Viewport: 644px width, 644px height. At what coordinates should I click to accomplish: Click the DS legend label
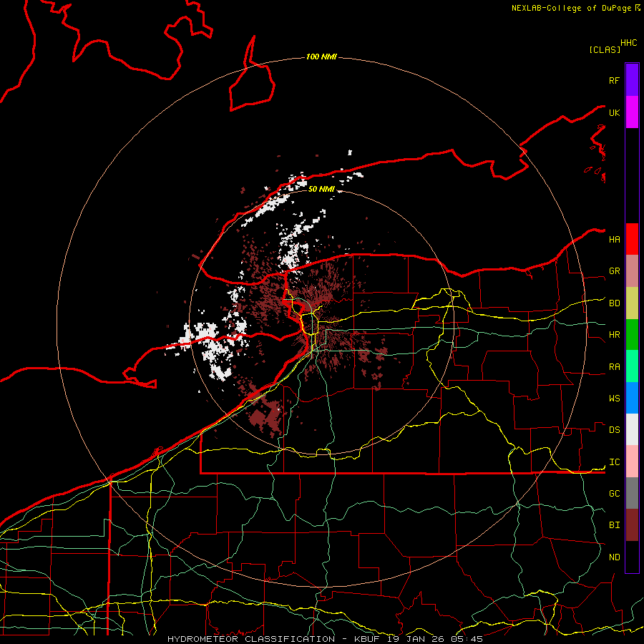(x=614, y=430)
